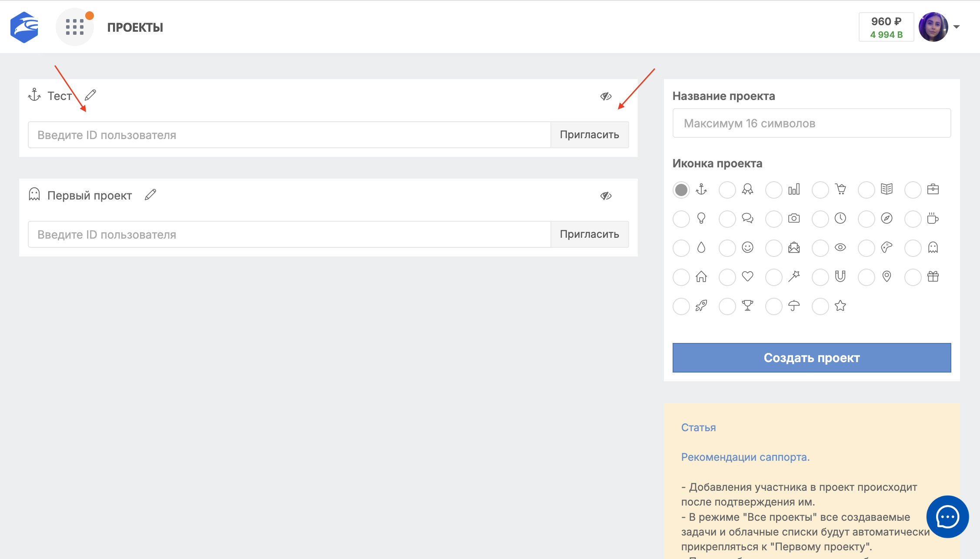Select the award ribbon icon radio button
Viewport: 980px width, 559px height.
727,190
